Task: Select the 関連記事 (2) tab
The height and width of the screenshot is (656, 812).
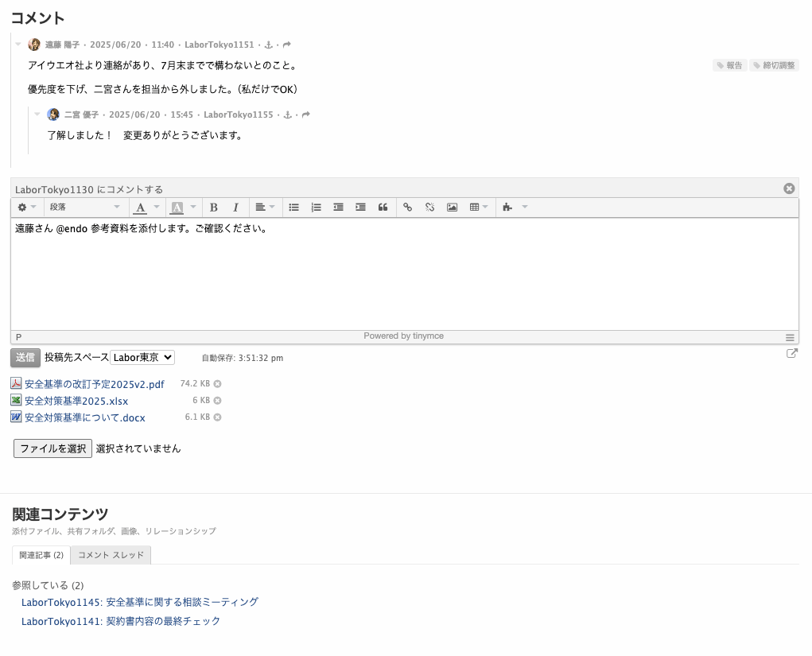Action: (41, 555)
